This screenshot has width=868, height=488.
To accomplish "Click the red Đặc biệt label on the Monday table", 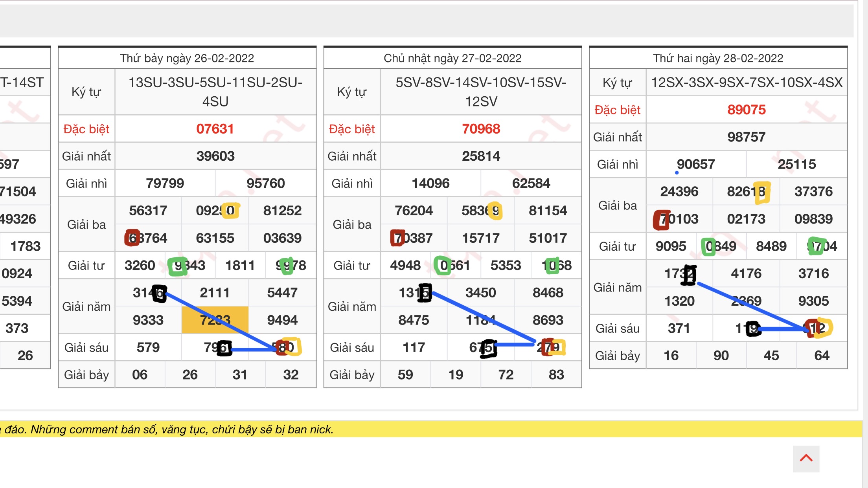I will 617,110.
